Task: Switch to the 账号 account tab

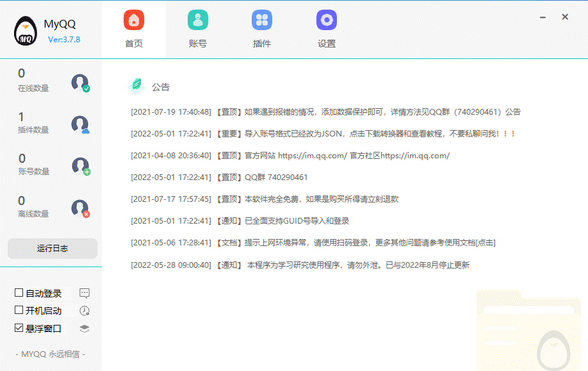Action: (198, 29)
